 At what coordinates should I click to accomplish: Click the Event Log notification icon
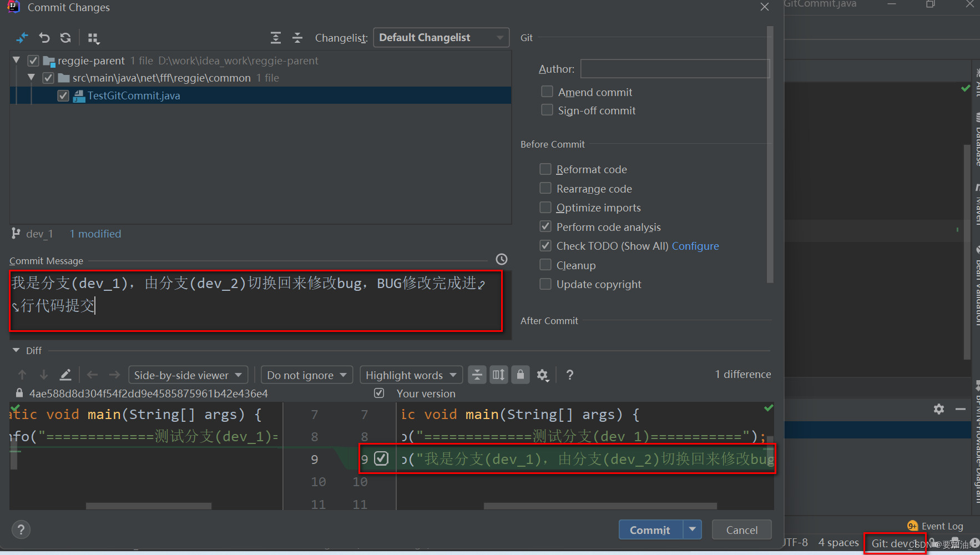(912, 526)
